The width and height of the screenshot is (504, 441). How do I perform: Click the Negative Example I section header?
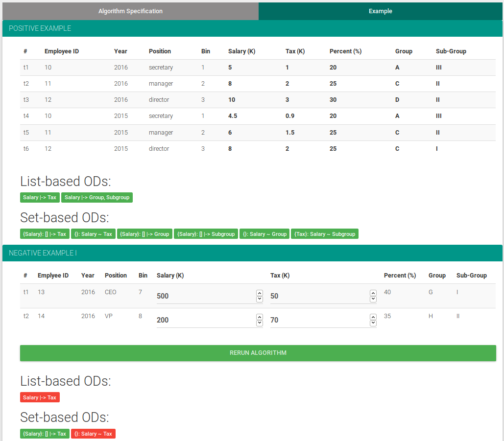[252, 253]
